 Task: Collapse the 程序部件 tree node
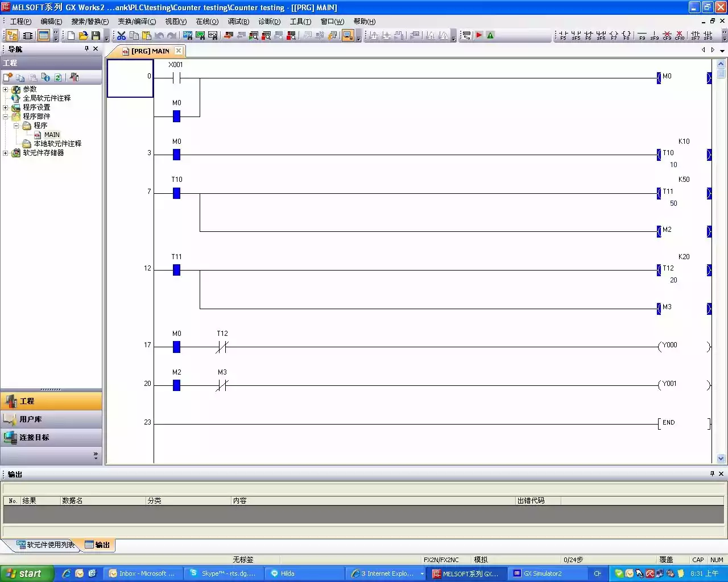pyautogui.click(x=6, y=117)
